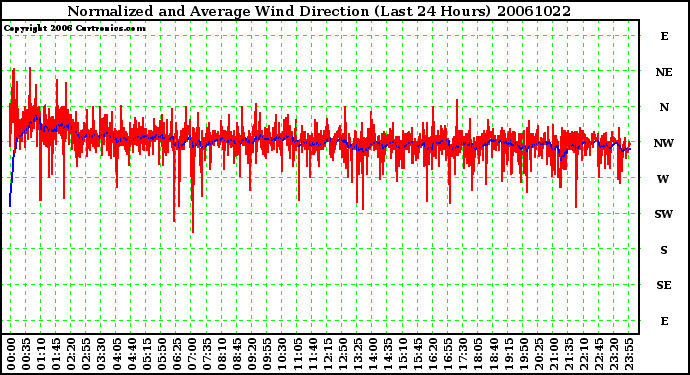This screenshot has height=375, width=690.
Task: Click the 07:35 time label
Action: click(207, 354)
